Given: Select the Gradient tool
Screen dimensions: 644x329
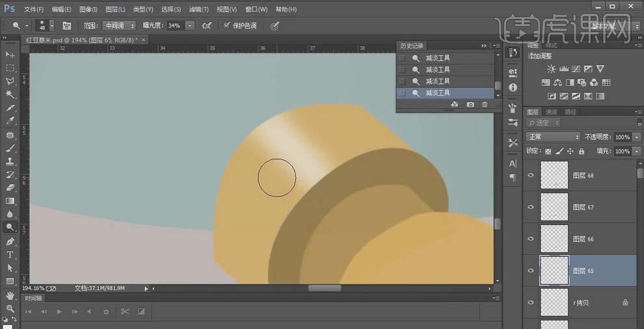Looking at the screenshot, I should point(10,201).
